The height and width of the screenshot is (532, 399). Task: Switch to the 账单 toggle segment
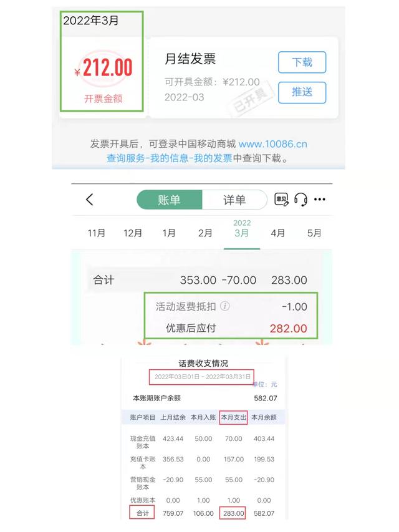pyautogui.click(x=170, y=200)
